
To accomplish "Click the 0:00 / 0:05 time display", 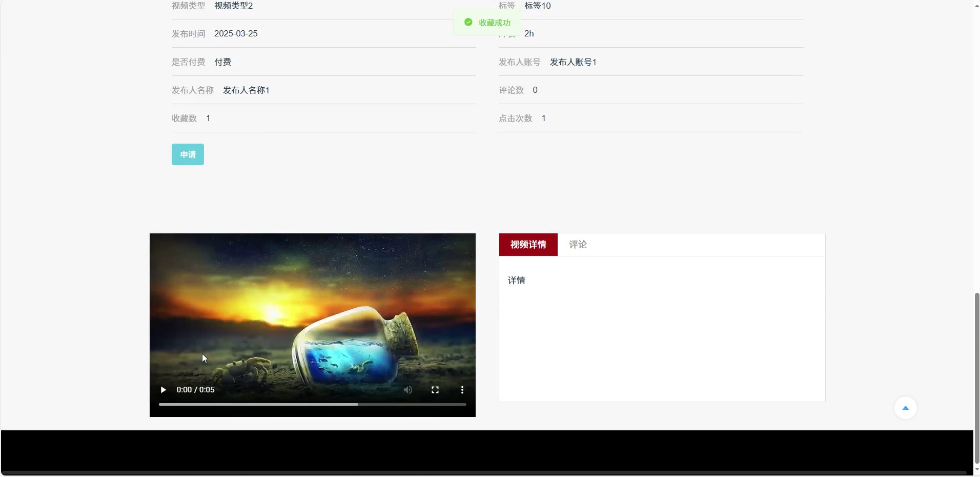I will [x=196, y=390].
